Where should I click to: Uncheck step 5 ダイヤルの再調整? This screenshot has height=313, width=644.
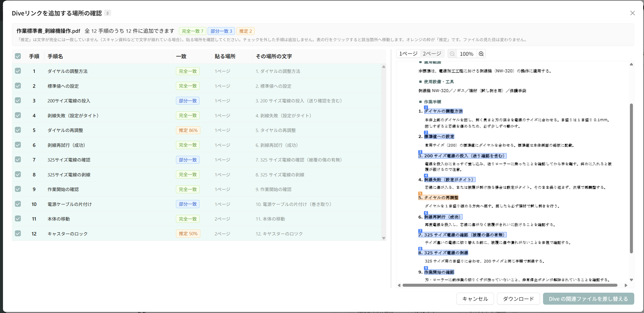click(x=18, y=130)
